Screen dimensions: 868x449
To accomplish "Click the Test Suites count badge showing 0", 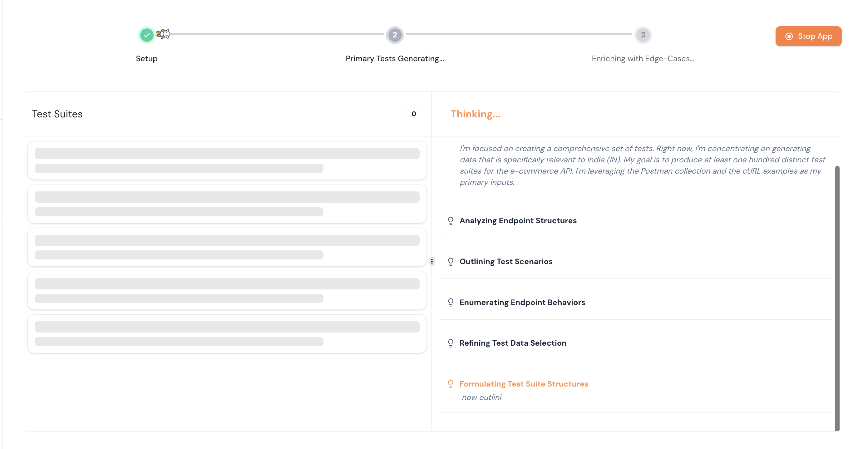I will click(x=413, y=114).
